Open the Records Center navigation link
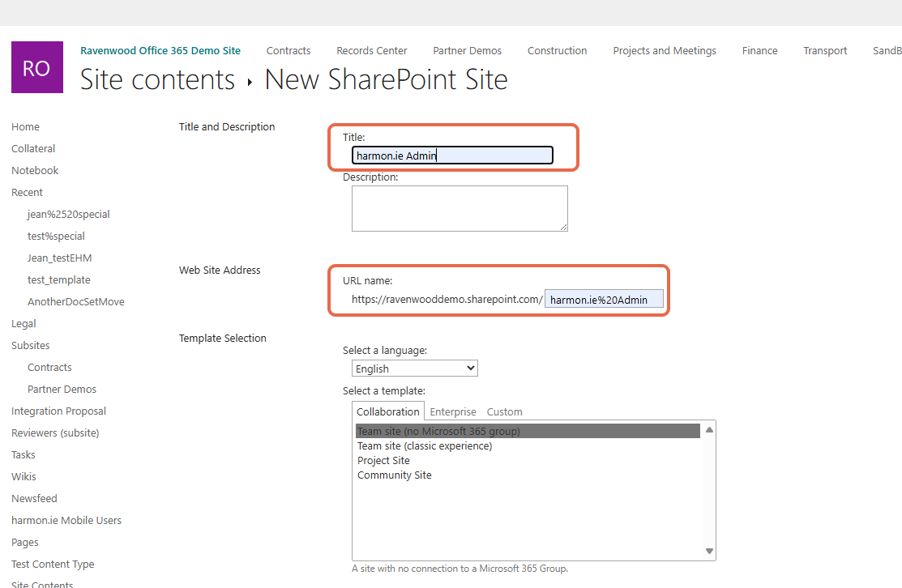This screenshot has width=902, height=588. pos(372,50)
